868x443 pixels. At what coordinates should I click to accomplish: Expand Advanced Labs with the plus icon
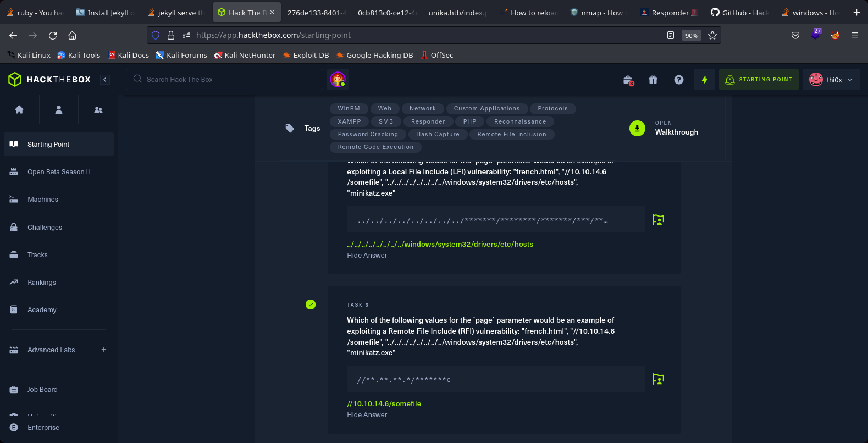[104, 350]
